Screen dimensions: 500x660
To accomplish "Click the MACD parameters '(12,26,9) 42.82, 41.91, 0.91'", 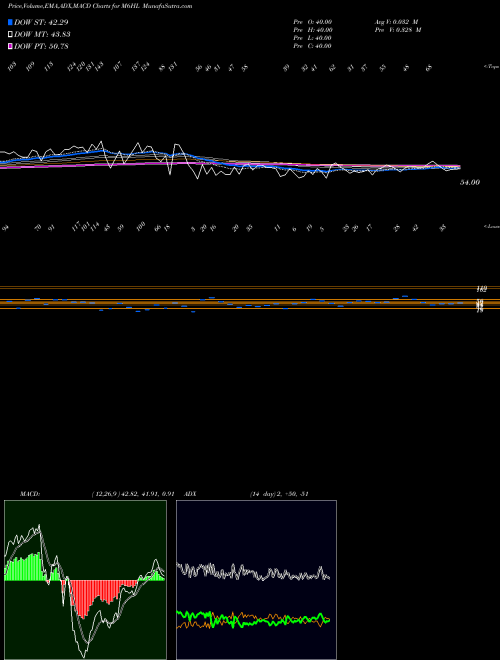I will click(133, 494).
